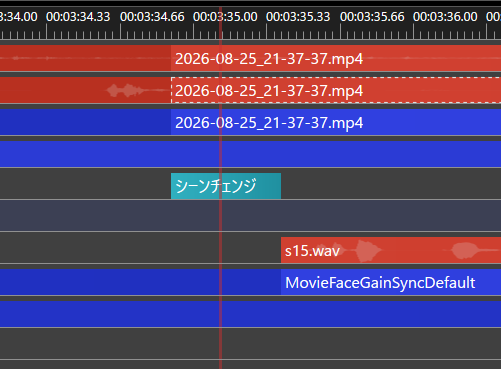
Task: Jump to 00:03:34.66 on the ruler
Action: tap(152, 17)
